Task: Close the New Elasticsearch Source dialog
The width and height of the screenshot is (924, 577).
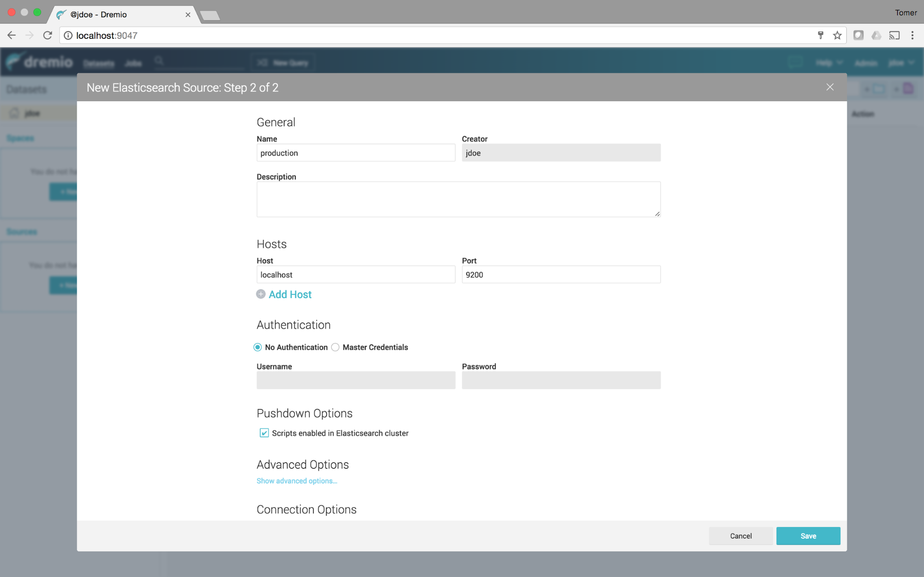Action: click(830, 87)
